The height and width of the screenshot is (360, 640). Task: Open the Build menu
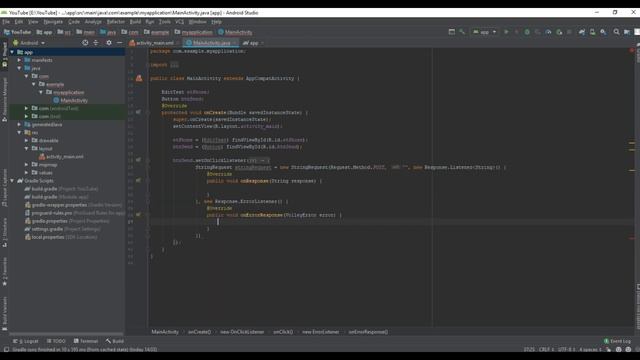[x=135, y=22]
